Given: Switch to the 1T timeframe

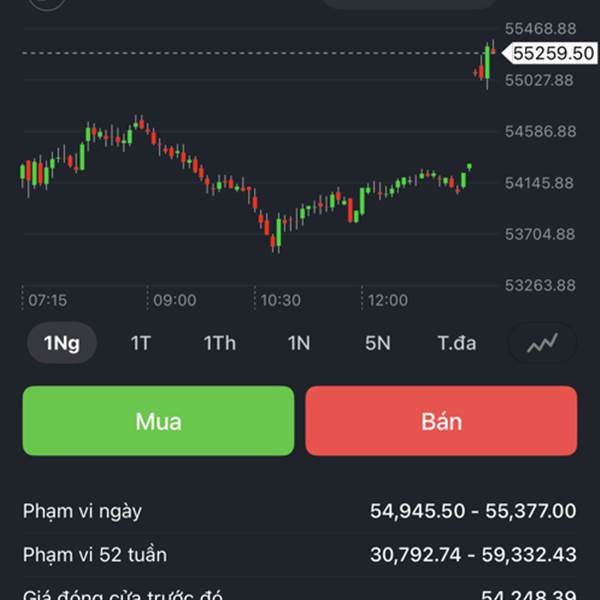Looking at the screenshot, I should (140, 343).
